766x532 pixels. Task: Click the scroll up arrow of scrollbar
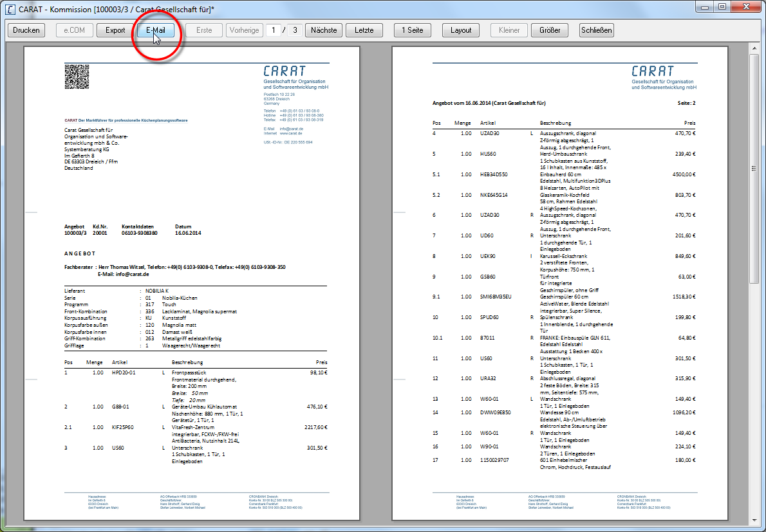click(x=754, y=51)
